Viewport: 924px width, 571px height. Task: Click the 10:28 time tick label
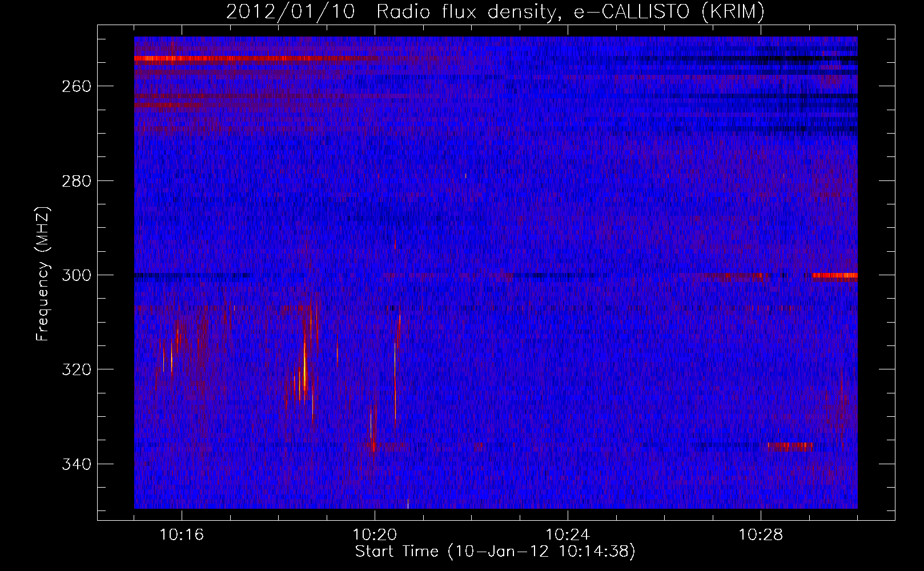pyautogui.click(x=761, y=535)
